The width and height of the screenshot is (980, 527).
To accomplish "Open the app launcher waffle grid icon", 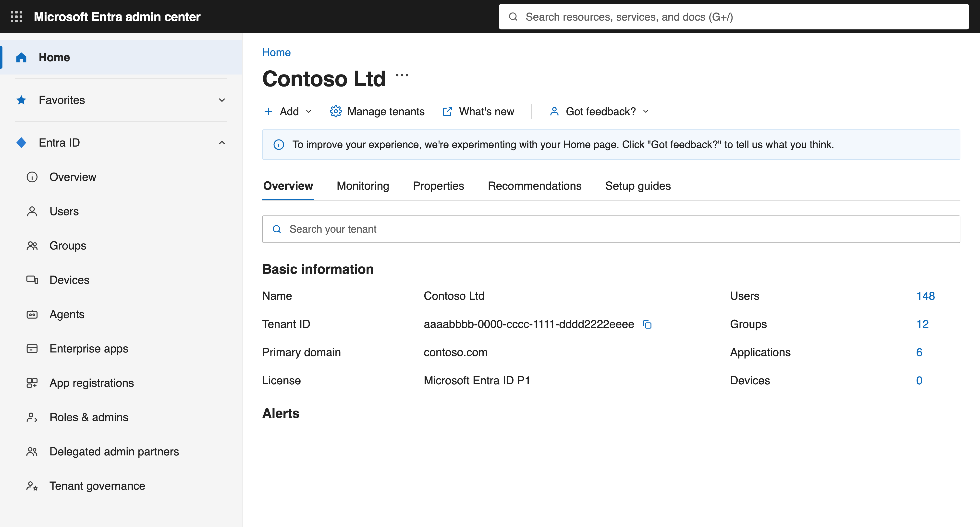I will (x=16, y=17).
